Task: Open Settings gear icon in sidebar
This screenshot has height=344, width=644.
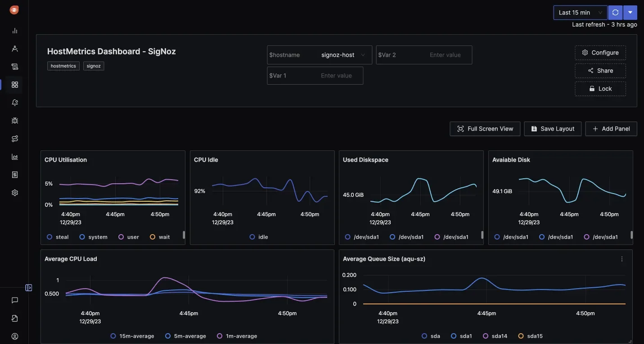Action: click(15, 193)
